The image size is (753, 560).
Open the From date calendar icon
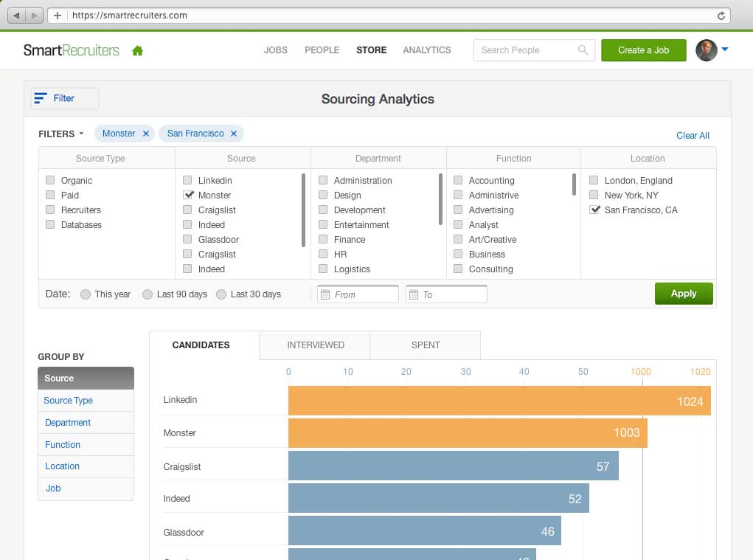325,294
